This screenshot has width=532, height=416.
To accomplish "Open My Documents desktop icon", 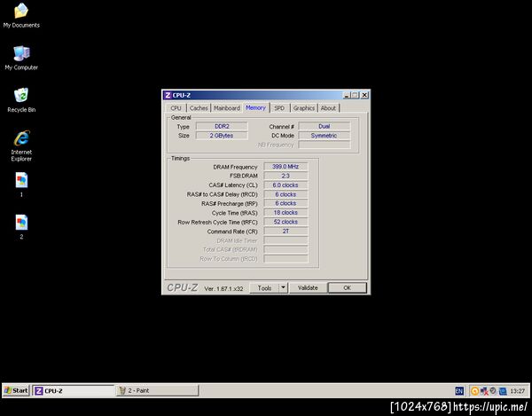I will point(21,15).
